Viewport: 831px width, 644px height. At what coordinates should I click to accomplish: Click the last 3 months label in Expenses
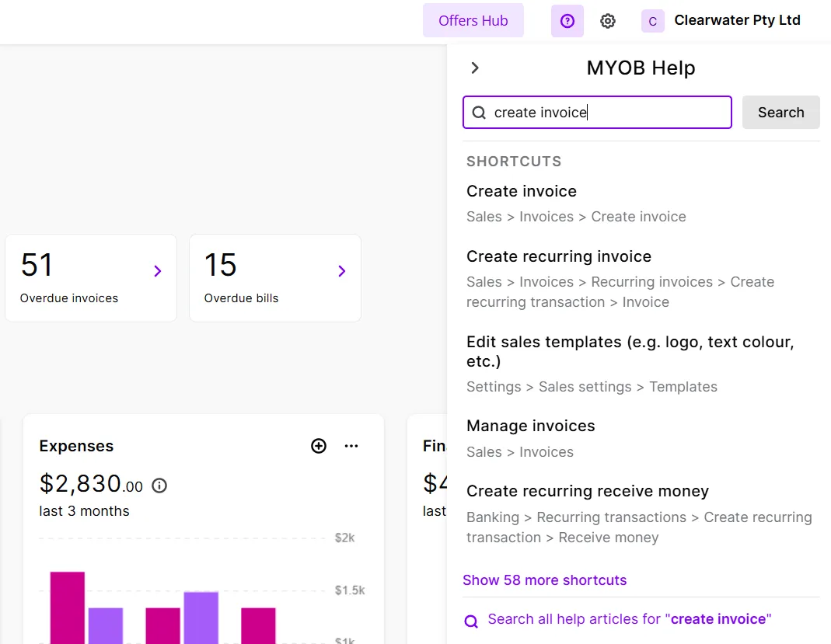coord(84,511)
